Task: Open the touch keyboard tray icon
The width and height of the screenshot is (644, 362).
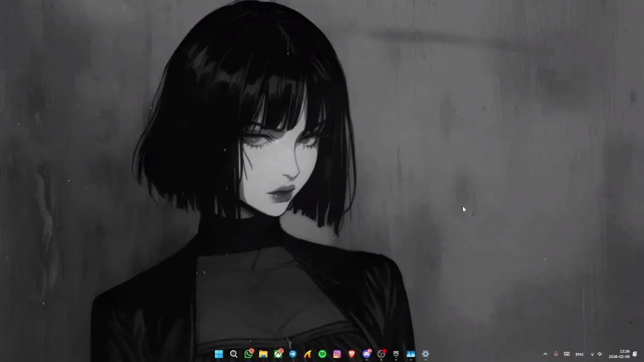Action: (x=567, y=354)
